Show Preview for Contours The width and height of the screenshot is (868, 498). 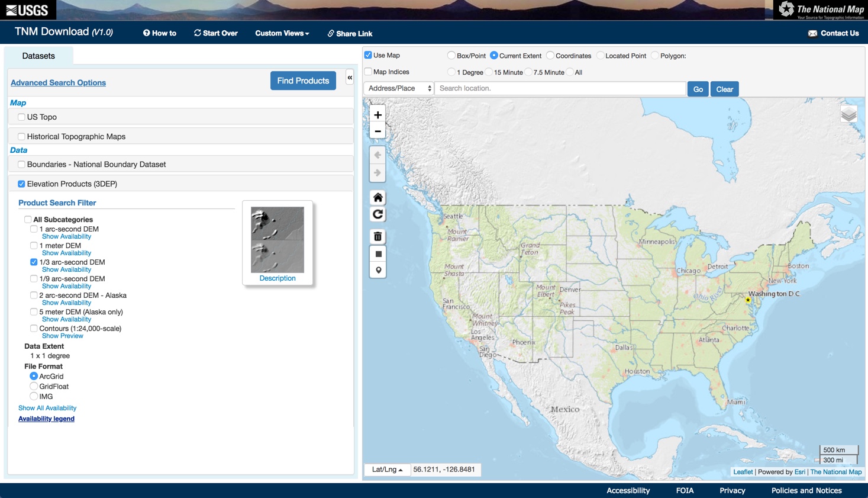pos(62,336)
